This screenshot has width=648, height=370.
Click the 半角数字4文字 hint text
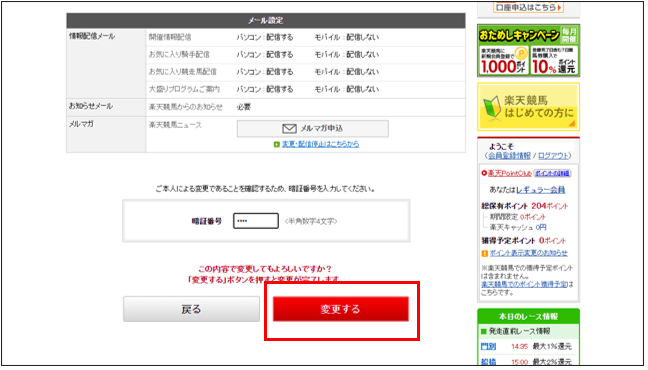[x=311, y=221]
